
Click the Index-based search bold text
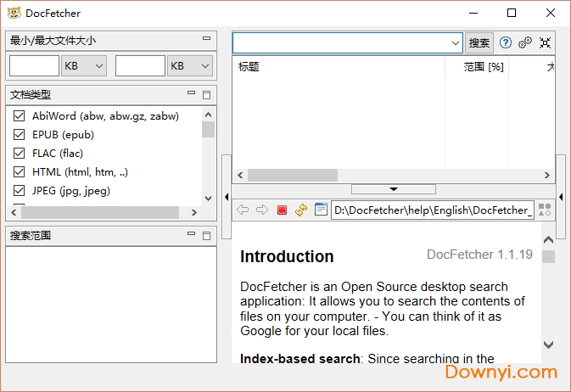point(300,358)
